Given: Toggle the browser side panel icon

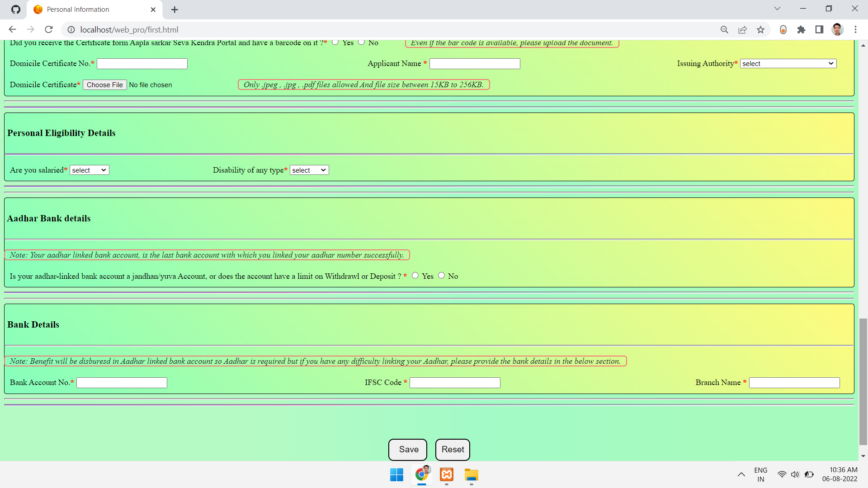Looking at the screenshot, I should pyautogui.click(x=819, y=29).
